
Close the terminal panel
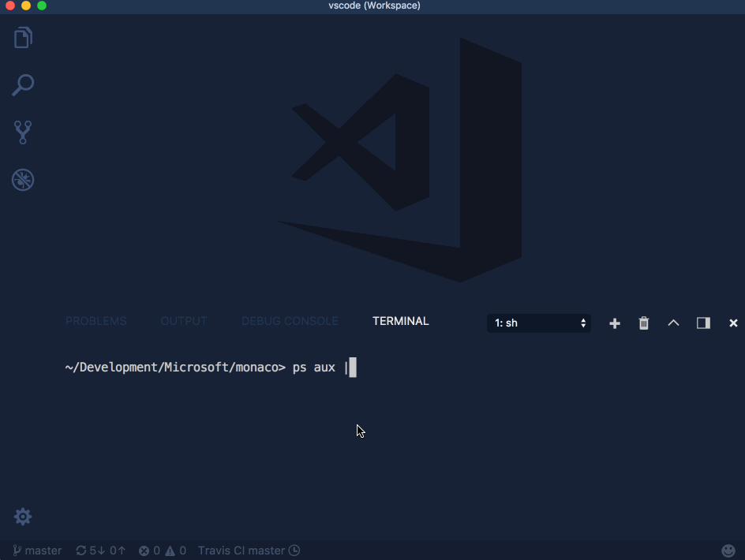click(733, 323)
